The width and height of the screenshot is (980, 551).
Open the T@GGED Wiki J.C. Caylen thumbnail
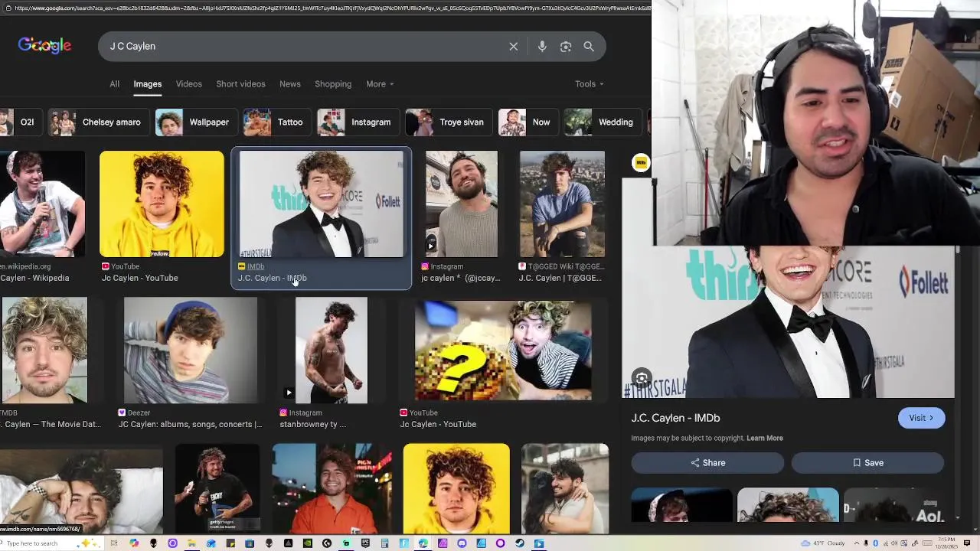click(562, 204)
